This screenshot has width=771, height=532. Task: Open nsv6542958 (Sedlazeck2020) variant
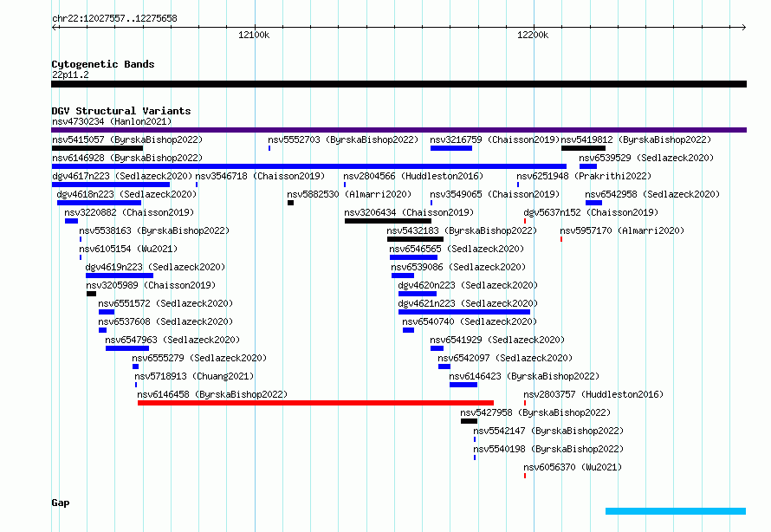click(x=652, y=194)
